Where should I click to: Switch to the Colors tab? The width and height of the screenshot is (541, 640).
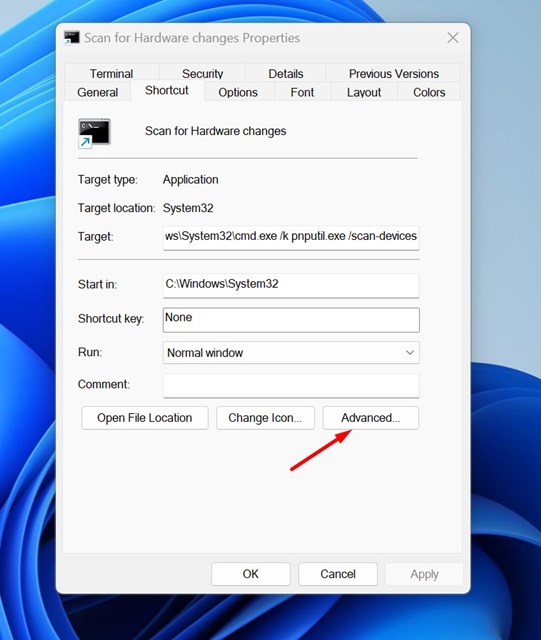click(429, 92)
